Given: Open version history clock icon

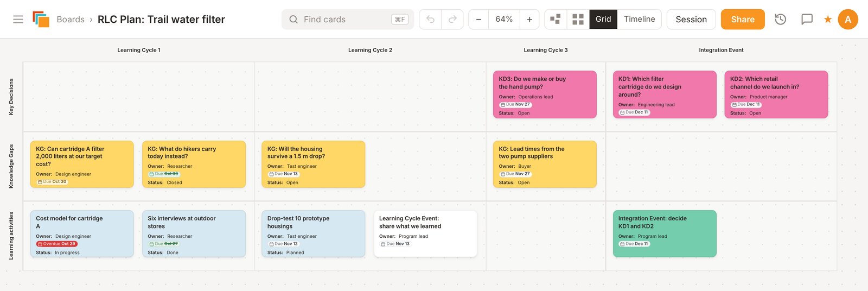Looking at the screenshot, I should coord(781,20).
